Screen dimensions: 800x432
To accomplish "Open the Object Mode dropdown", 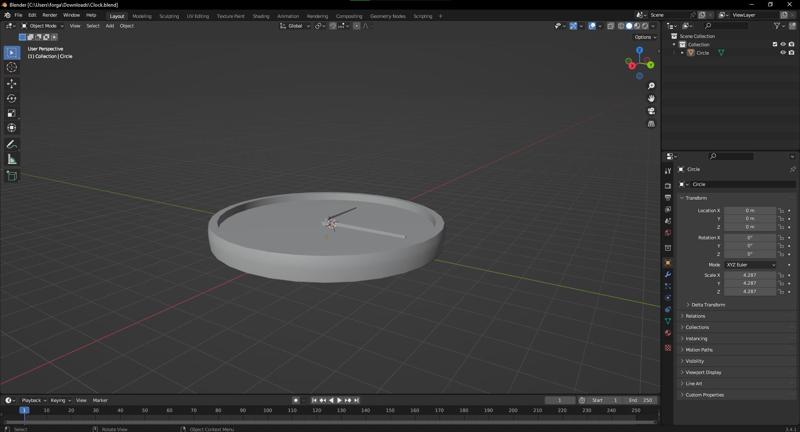I will 42,26.
